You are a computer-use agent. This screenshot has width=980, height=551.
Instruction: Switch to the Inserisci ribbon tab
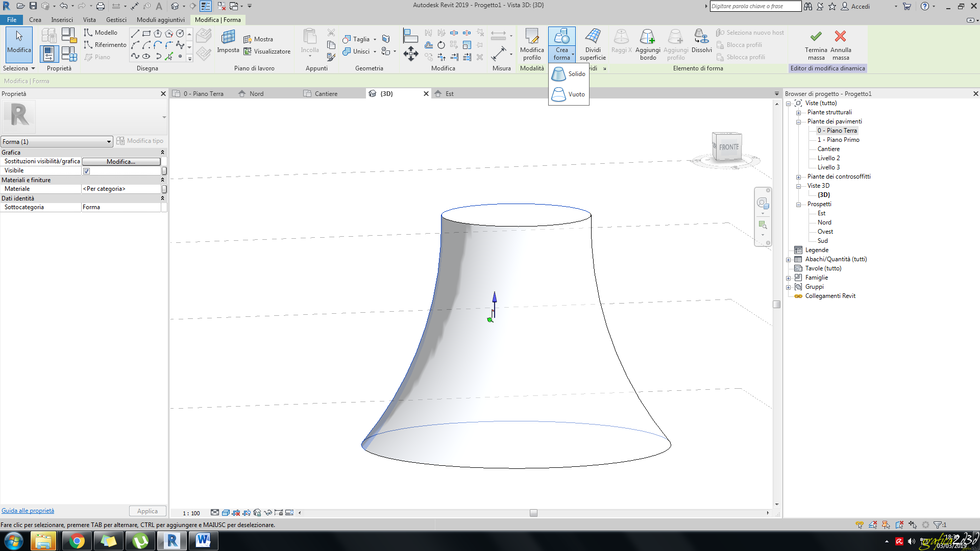(x=62, y=19)
